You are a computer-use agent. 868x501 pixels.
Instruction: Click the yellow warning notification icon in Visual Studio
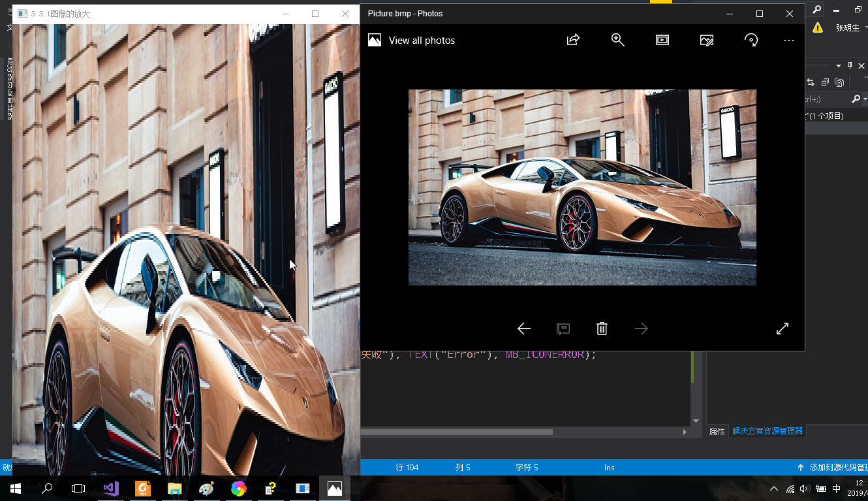(x=817, y=27)
